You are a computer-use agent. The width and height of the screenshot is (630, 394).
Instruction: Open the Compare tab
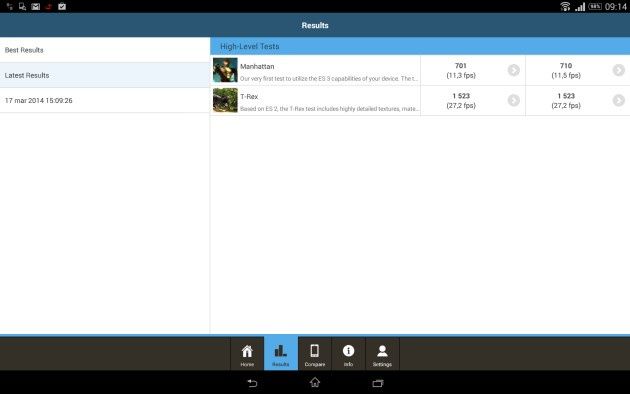(x=315, y=354)
